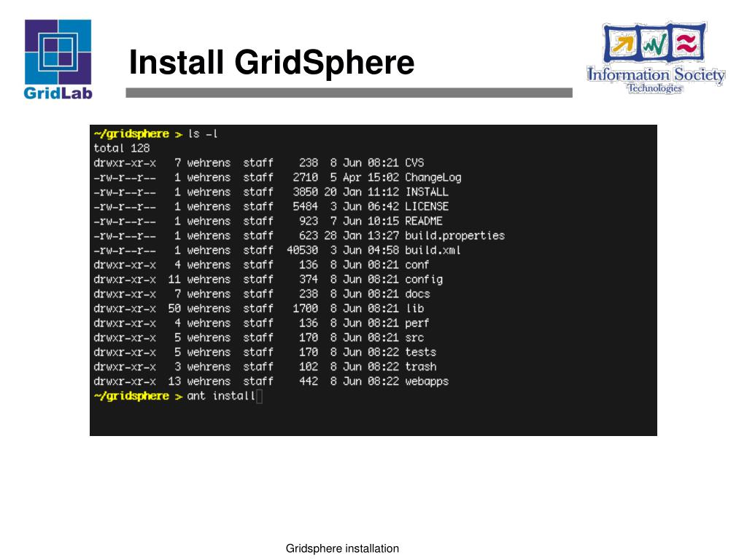This screenshot has width=747, height=560.
Task: Select the conf directory name
Action: (417, 265)
